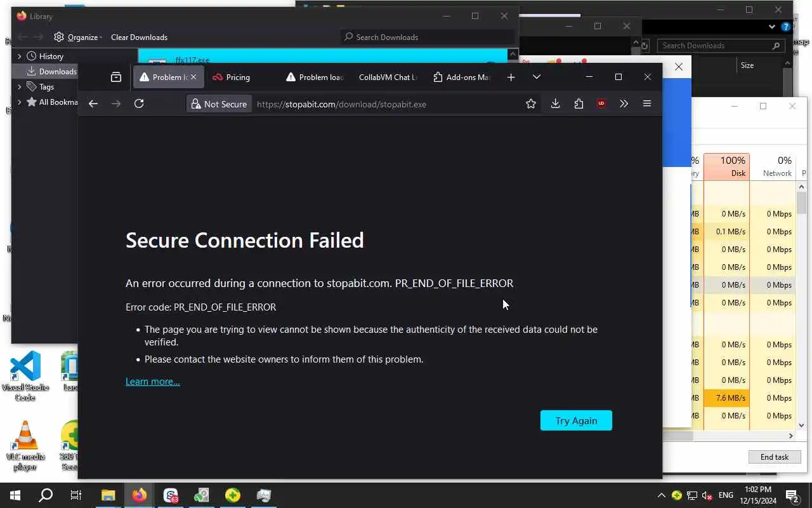Image resolution: width=812 pixels, height=508 pixels.
Task: Open the Learn more link
Action: coord(152,382)
